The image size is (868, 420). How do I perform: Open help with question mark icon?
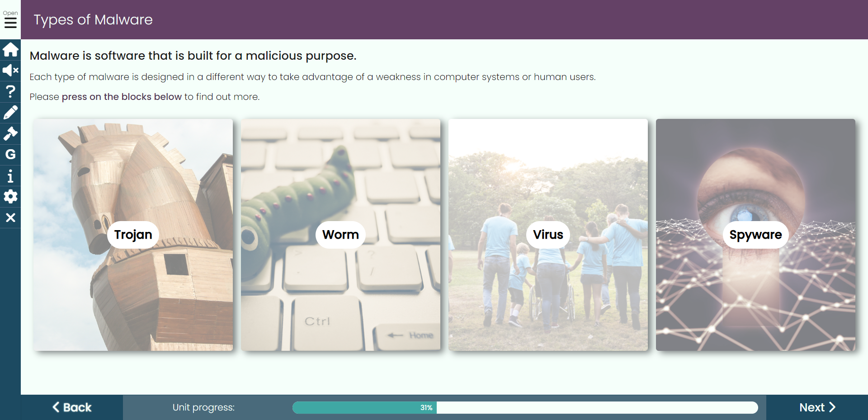click(x=10, y=91)
